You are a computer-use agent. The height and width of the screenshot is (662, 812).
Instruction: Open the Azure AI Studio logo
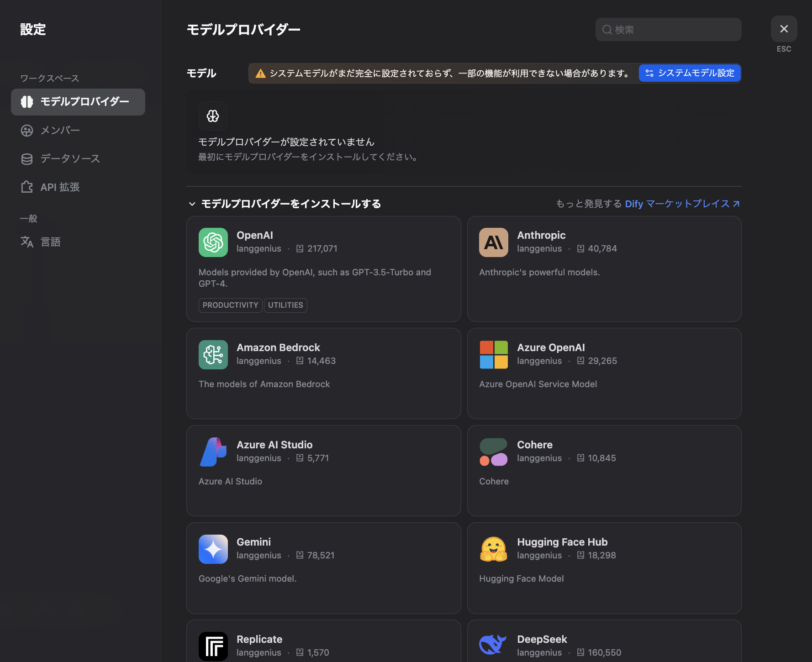coord(213,452)
